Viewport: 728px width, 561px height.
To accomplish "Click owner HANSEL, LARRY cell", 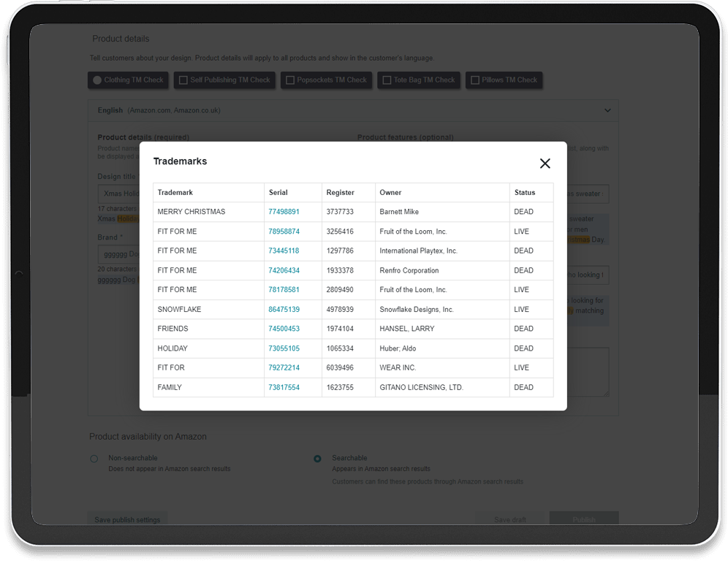I will click(x=442, y=329).
